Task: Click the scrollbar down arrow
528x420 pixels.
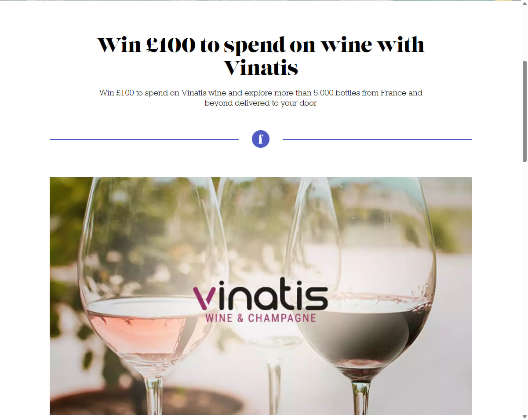Action: coord(524,416)
